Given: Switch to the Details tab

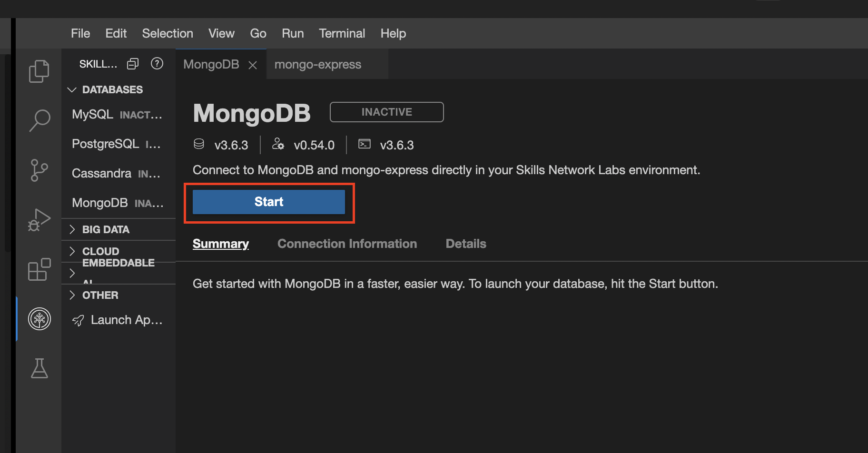Looking at the screenshot, I should [x=466, y=244].
